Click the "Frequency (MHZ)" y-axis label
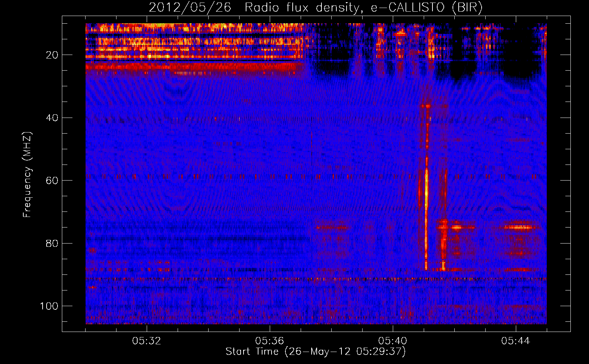The width and height of the screenshot is (589, 364). point(27,174)
